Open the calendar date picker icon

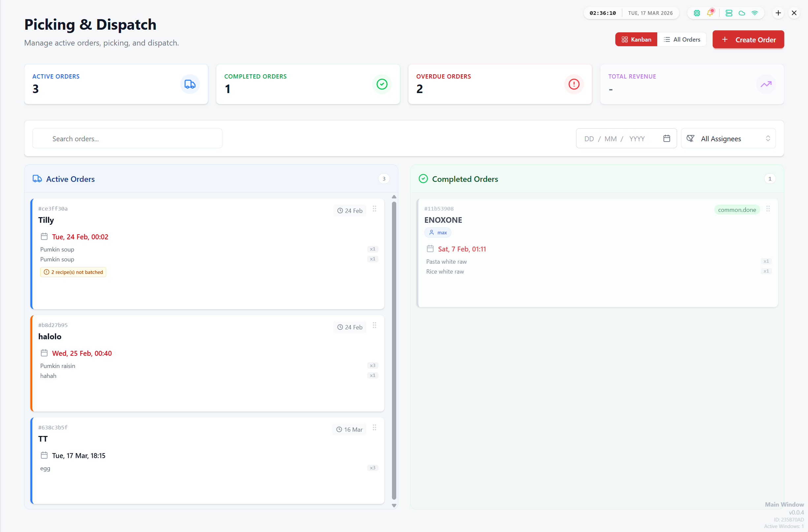(x=666, y=138)
